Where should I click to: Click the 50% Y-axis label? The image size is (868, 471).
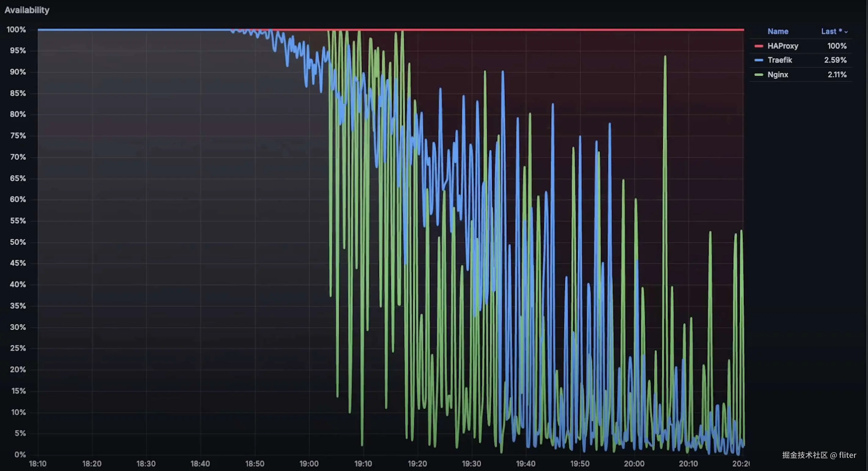point(18,242)
